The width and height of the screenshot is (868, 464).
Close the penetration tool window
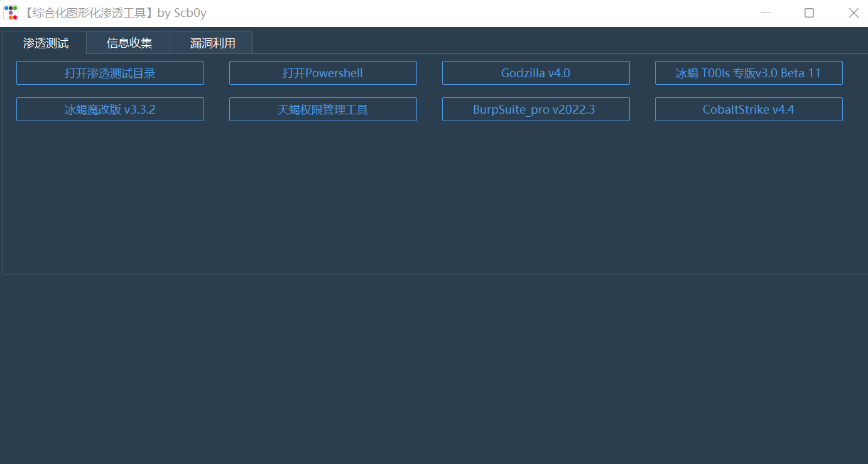click(x=853, y=13)
